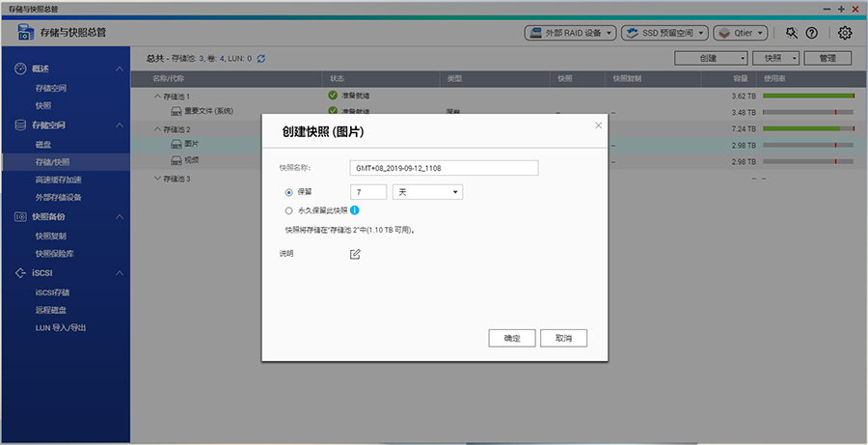868x445 pixels.
Task: Click the 管理 button
Action: (x=827, y=58)
